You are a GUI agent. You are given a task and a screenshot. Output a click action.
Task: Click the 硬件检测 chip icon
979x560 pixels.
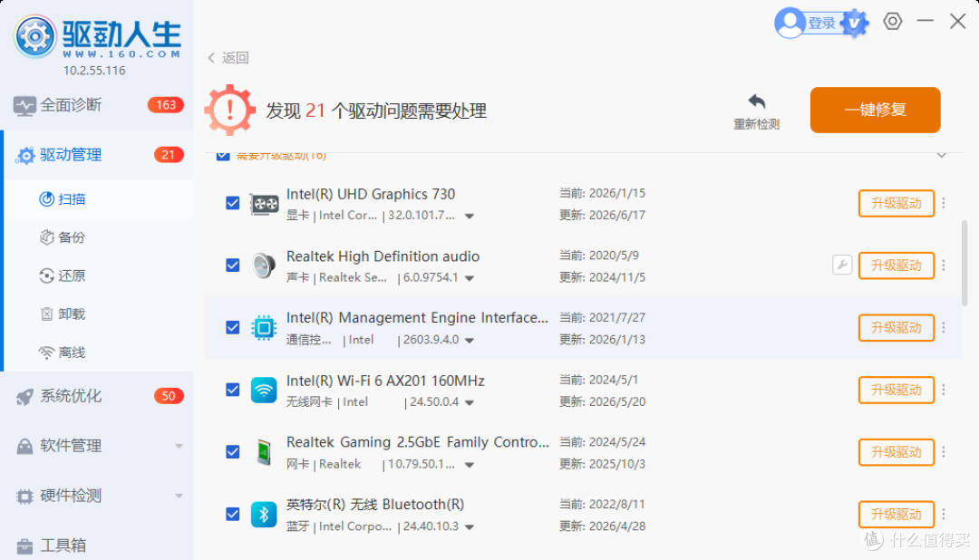(24, 497)
